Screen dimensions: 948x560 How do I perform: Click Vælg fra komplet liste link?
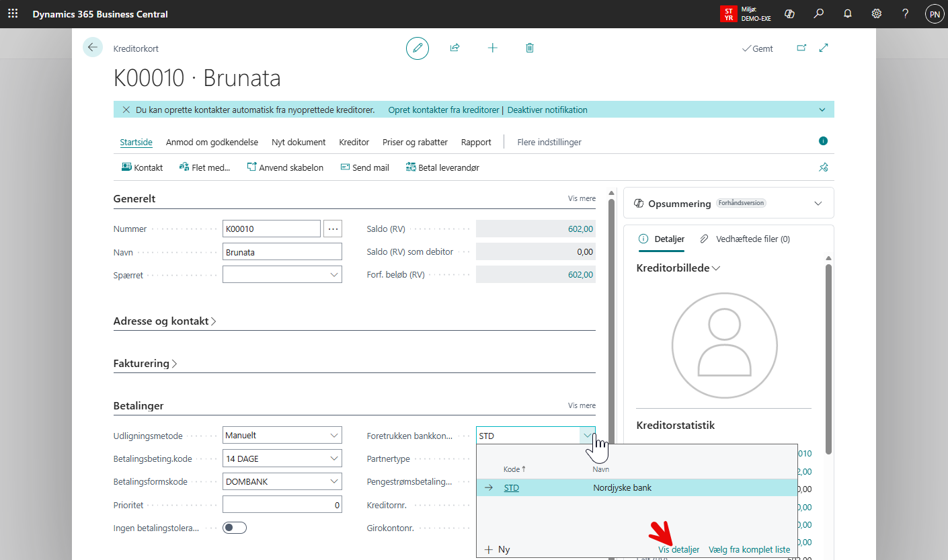click(749, 549)
